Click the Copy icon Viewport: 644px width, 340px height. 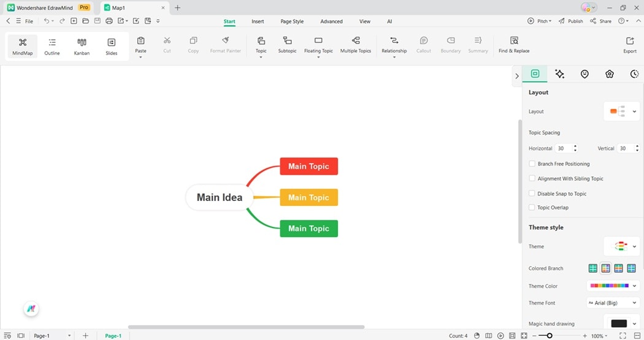click(193, 40)
